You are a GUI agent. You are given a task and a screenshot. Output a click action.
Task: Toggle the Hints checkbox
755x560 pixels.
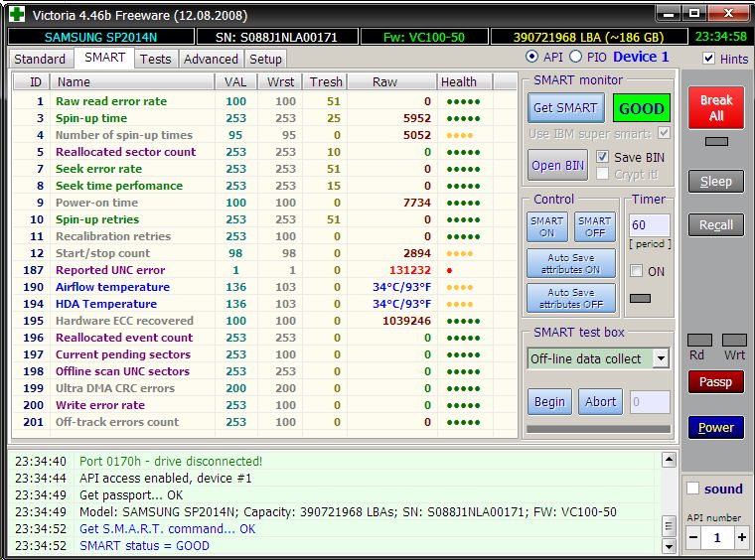(708, 59)
